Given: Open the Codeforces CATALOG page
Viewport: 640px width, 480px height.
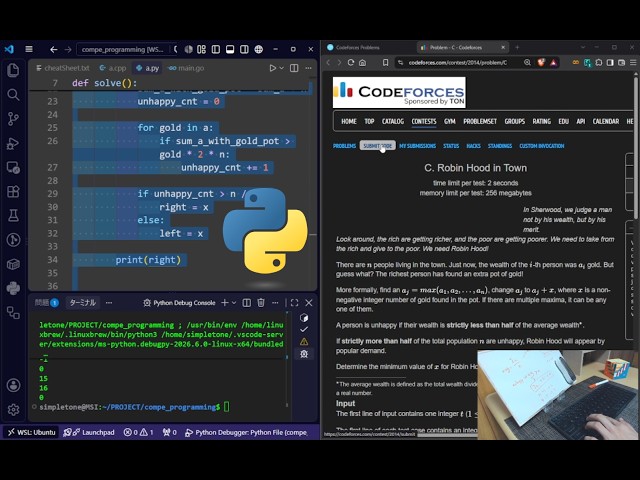Looking at the screenshot, I should pyautogui.click(x=393, y=121).
